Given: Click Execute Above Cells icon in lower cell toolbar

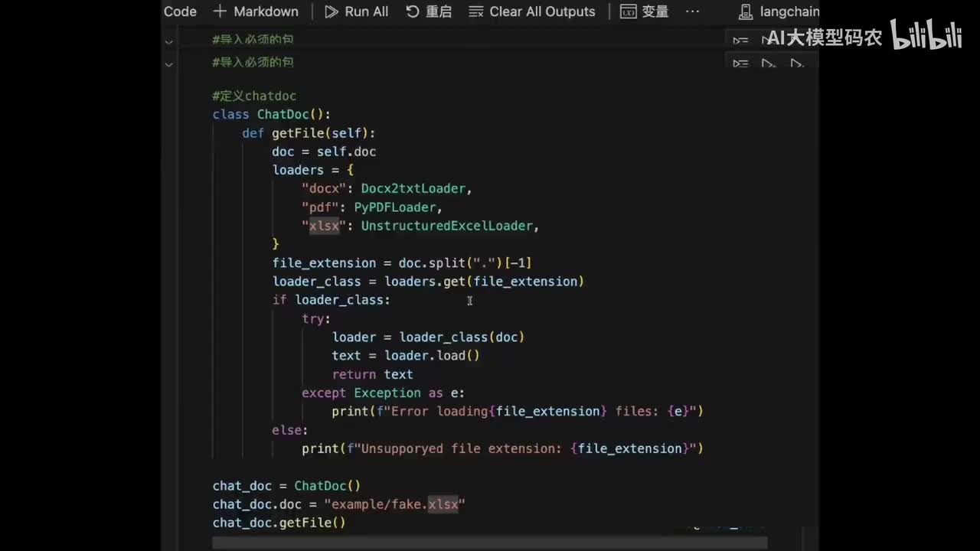Looking at the screenshot, I should click(769, 64).
